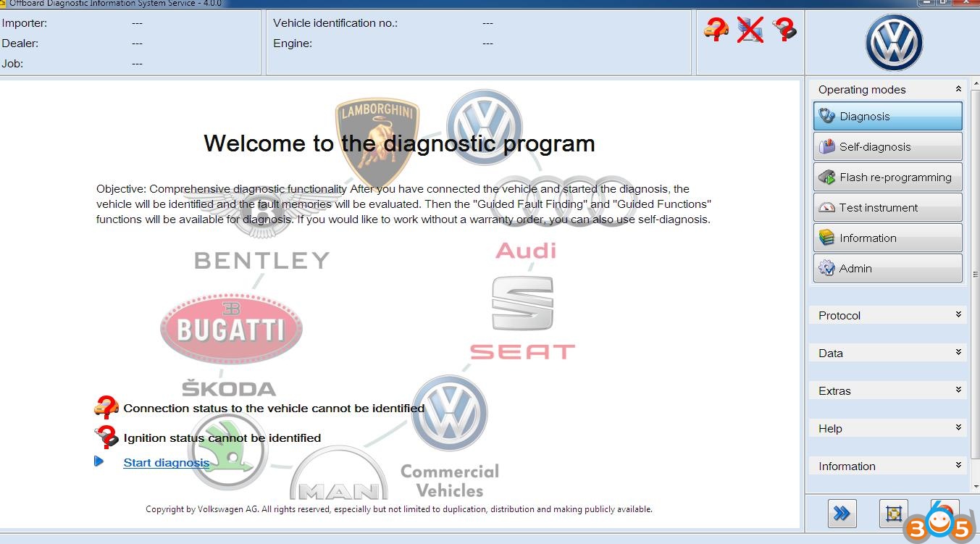Screen dimensions: 980x544
Task: Click the blue arrow beside Start diagnosis
Action: pyautogui.click(x=99, y=461)
